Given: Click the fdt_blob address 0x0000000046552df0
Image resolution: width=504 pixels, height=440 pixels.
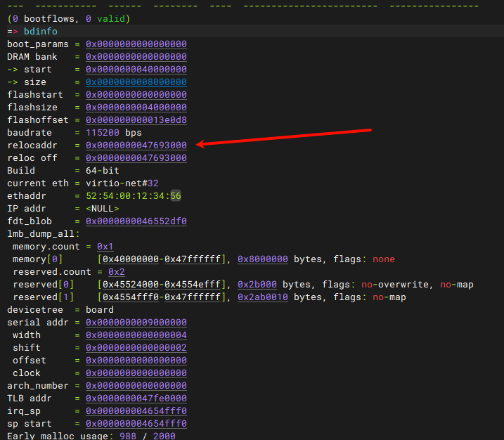Looking at the screenshot, I should (136, 221).
